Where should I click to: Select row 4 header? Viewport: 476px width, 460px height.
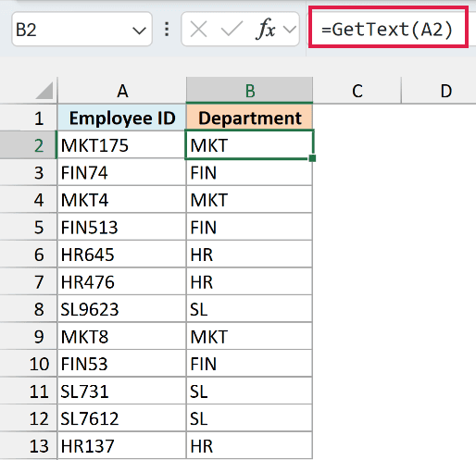29,200
